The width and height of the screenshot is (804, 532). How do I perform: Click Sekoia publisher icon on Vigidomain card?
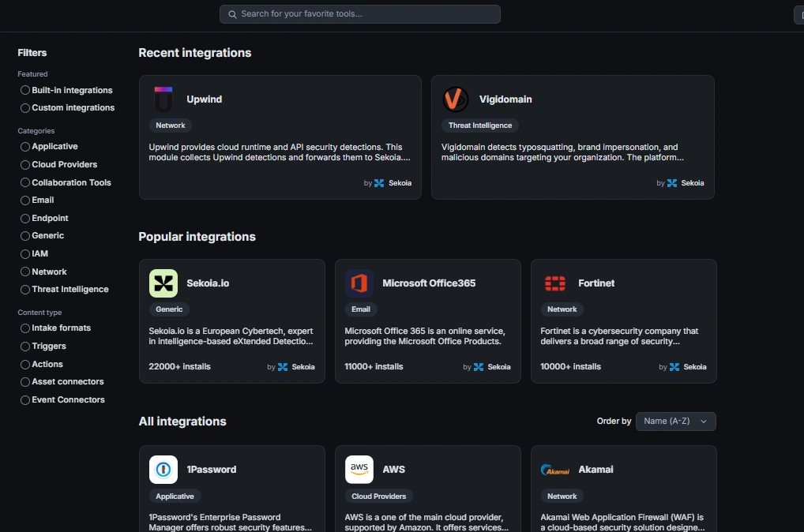671,183
